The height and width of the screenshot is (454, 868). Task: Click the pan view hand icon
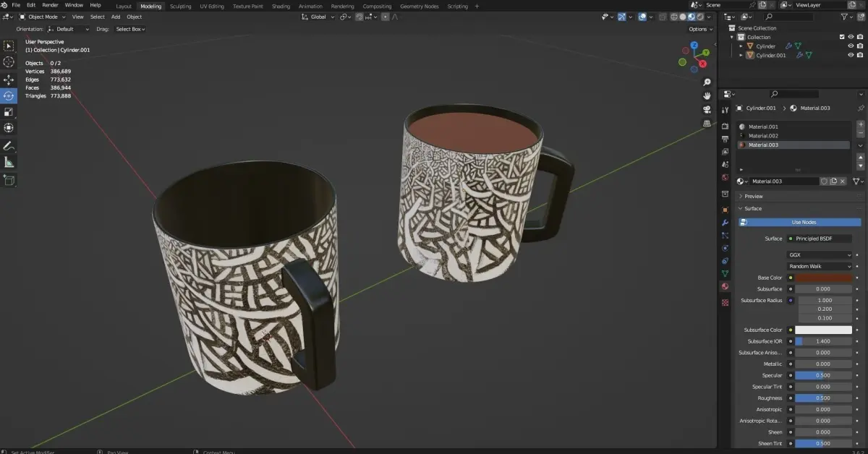coord(707,95)
